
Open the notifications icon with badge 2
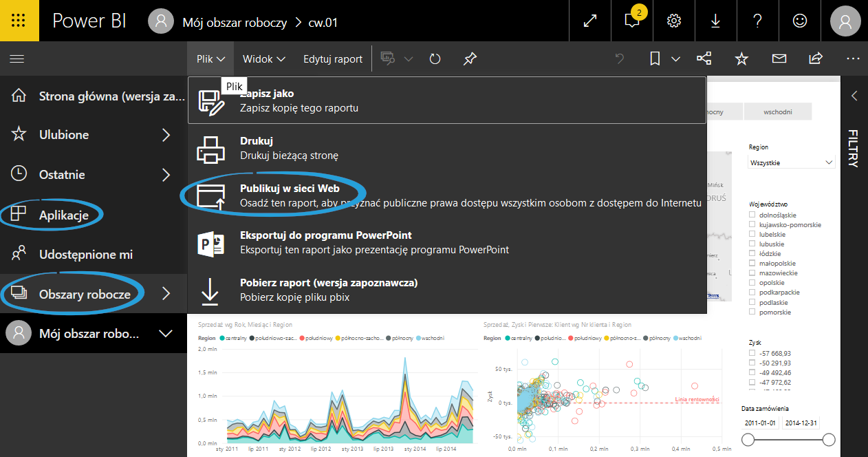coord(631,21)
